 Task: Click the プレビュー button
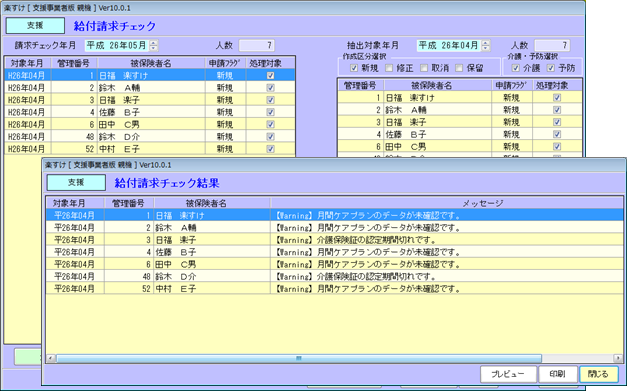508,374
